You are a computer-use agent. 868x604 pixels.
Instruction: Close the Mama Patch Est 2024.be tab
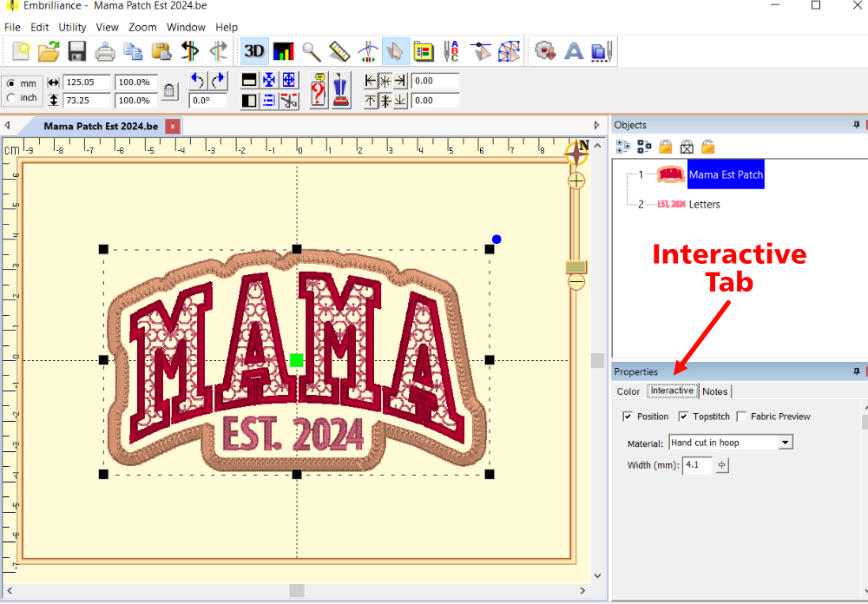coord(173,126)
